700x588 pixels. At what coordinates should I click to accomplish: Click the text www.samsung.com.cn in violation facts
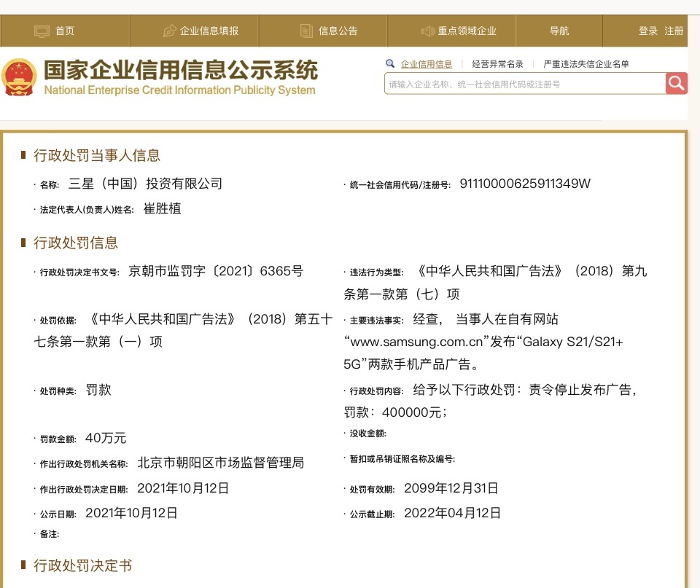pos(416,342)
